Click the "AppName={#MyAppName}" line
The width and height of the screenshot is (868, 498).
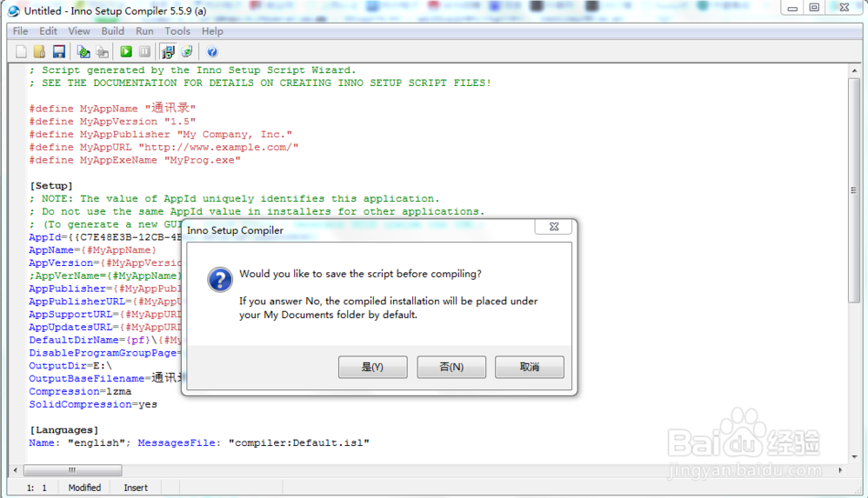click(x=93, y=250)
